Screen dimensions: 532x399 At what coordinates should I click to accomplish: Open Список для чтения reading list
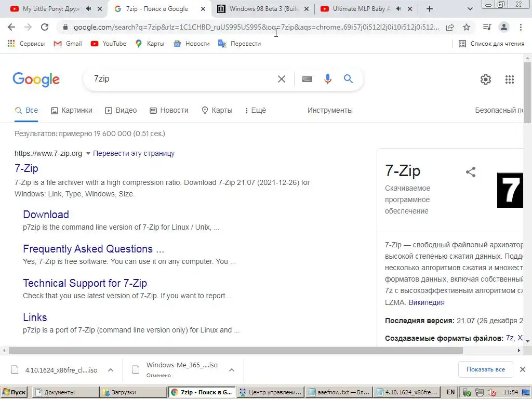click(x=491, y=44)
